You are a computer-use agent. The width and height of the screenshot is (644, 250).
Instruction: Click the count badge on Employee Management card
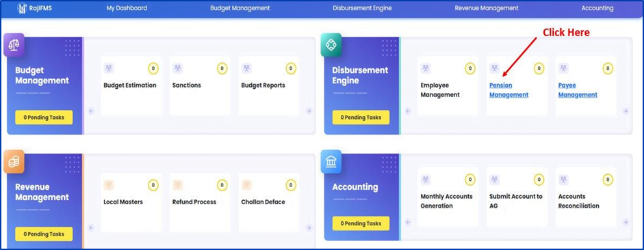pyautogui.click(x=470, y=68)
